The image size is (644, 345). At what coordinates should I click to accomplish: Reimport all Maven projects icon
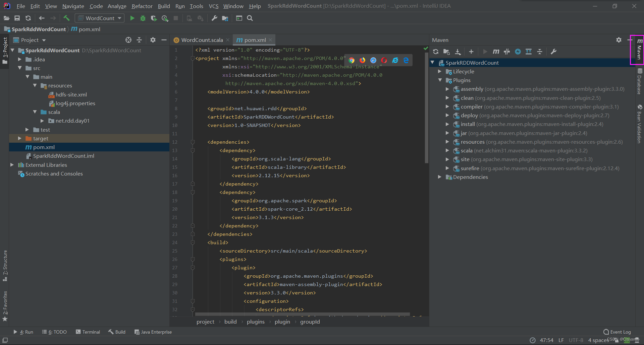[x=436, y=52]
